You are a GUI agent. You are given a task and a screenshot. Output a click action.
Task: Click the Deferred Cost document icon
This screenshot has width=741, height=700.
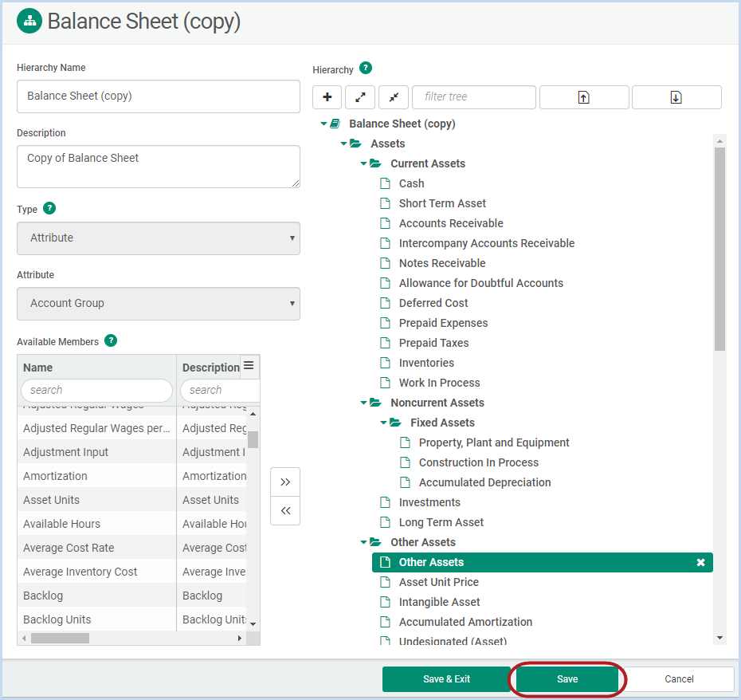coord(386,303)
